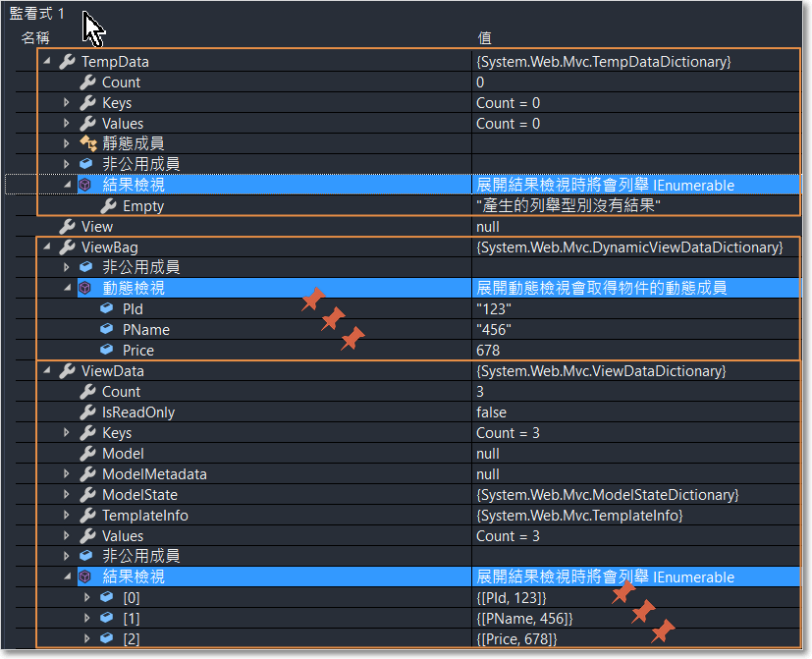Image resolution: width=812 pixels, height=659 pixels.
Task: Click the {[PId, 123]} value
Action: (x=512, y=598)
